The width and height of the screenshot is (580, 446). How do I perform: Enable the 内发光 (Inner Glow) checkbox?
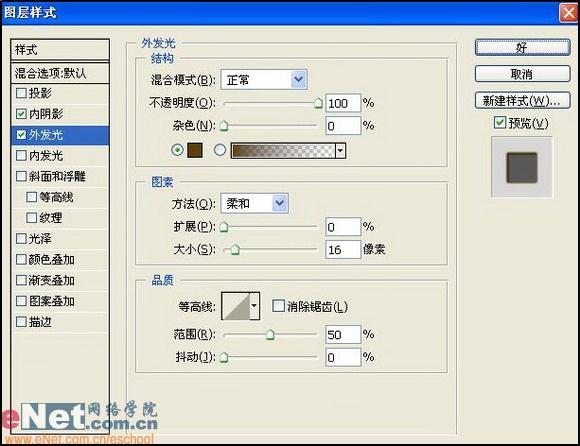21,155
